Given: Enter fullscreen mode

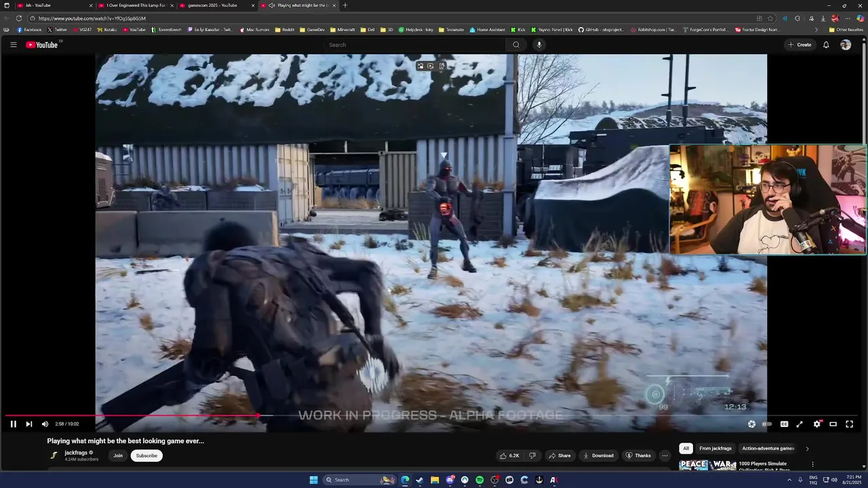Looking at the screenshot, I should [849, 424].
